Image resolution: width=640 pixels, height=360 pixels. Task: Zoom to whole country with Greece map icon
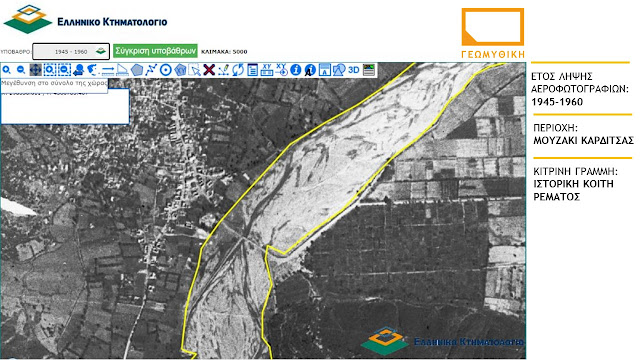coord(93,70)
